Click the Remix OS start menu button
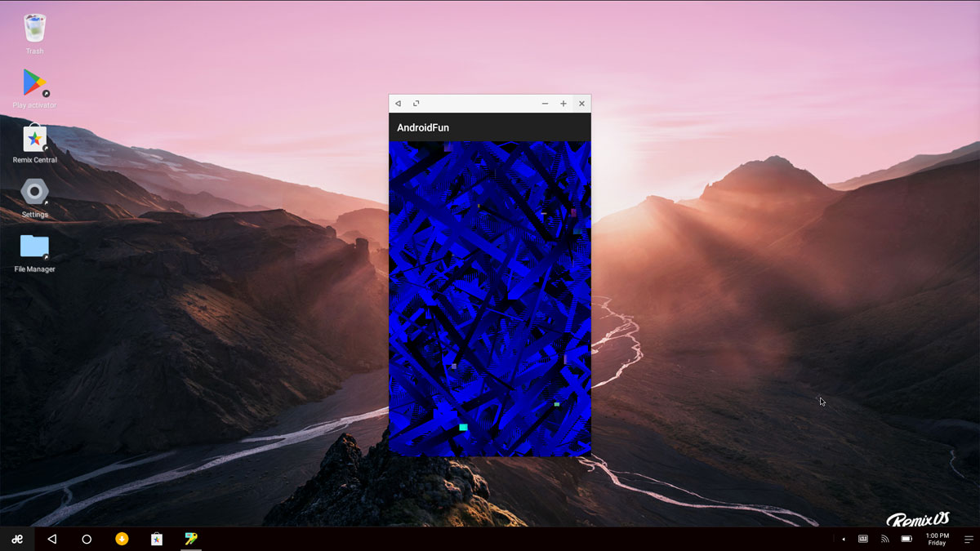Viewport: 980px width, 551px height. click(x=17, y=539)
